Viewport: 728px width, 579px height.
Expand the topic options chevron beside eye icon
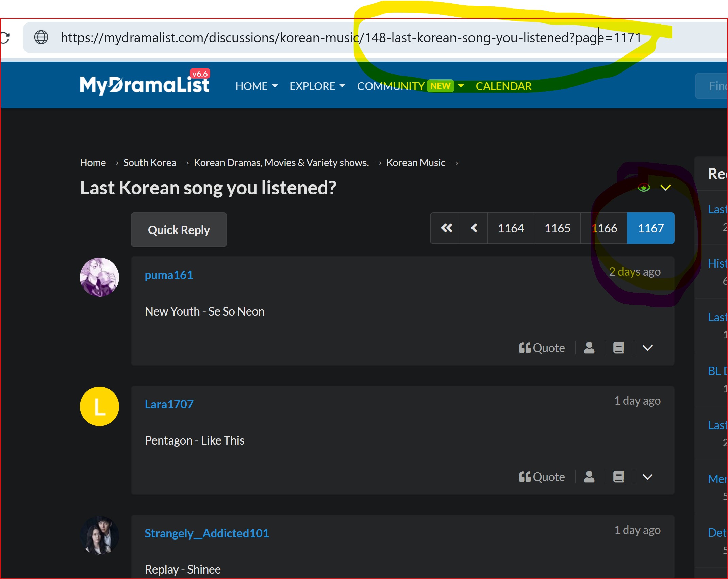[665, 188]
